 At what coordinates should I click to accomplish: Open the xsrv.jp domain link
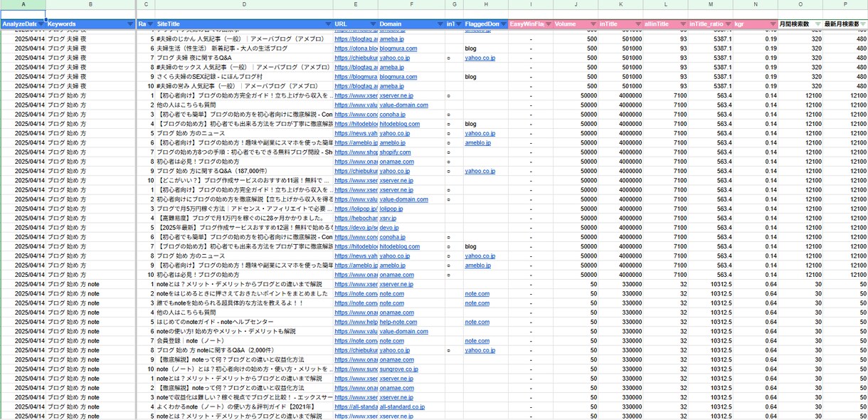pos(388,219)
